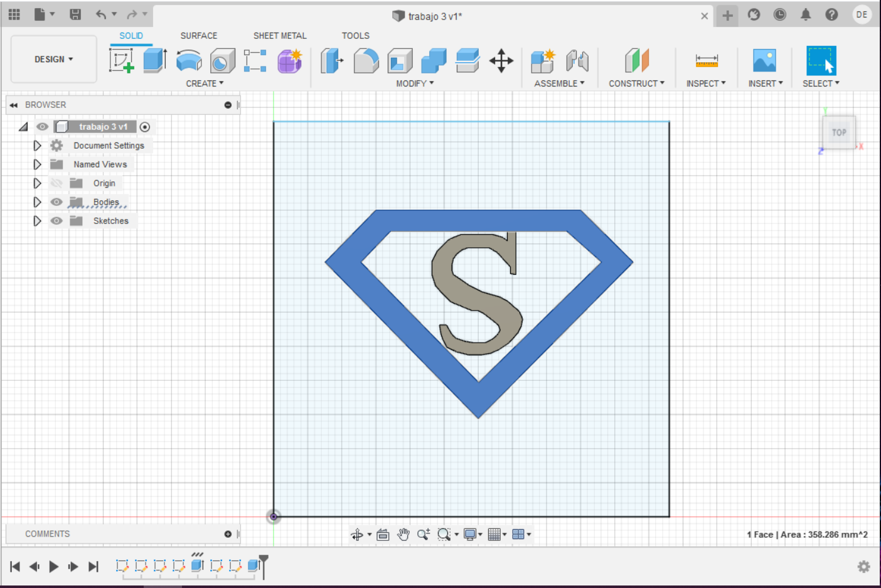Open the ASSEMBLE dropdown menu

(x=559, y=83)
